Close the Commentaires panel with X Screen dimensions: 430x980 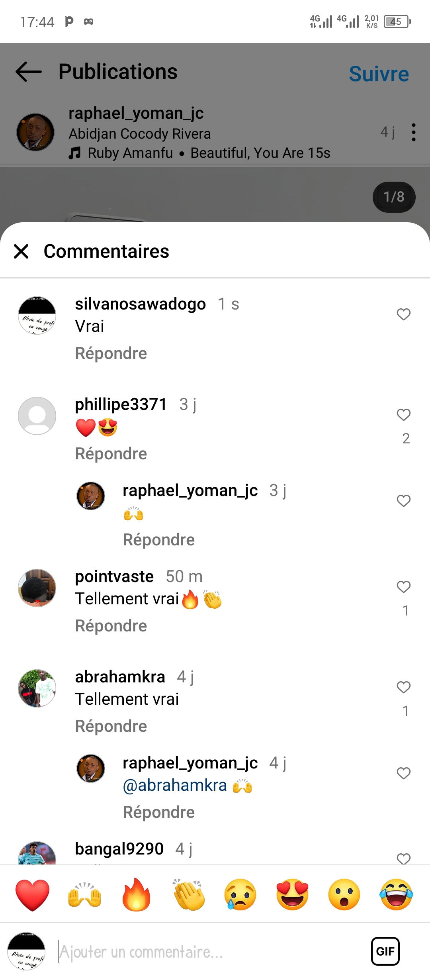[x=21, y=251]
